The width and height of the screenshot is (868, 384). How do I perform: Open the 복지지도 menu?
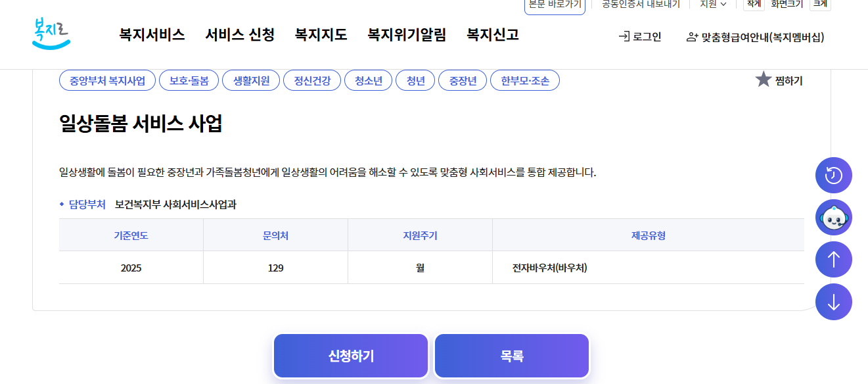[x=321, y=34]
